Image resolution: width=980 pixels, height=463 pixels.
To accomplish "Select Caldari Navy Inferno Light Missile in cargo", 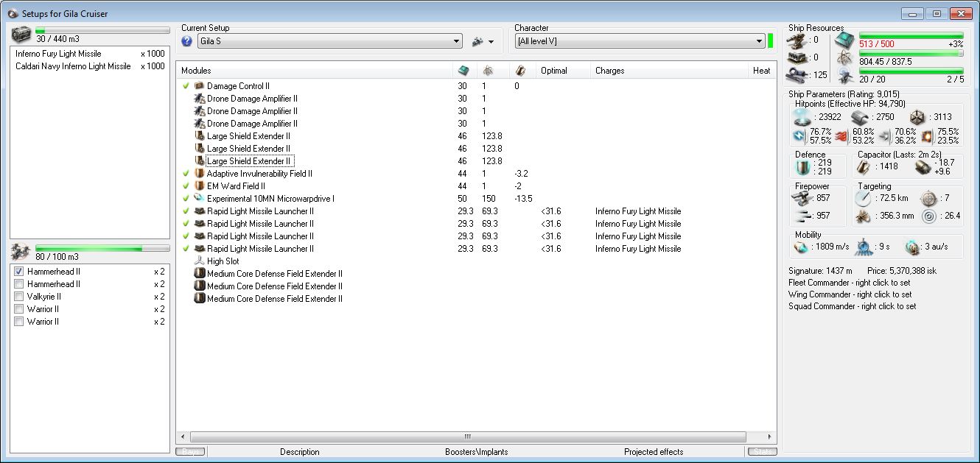I will point(90,66).
